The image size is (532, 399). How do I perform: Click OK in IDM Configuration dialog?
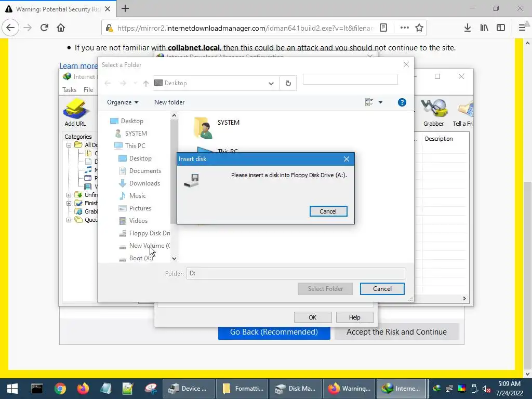[x=312, y=317]
